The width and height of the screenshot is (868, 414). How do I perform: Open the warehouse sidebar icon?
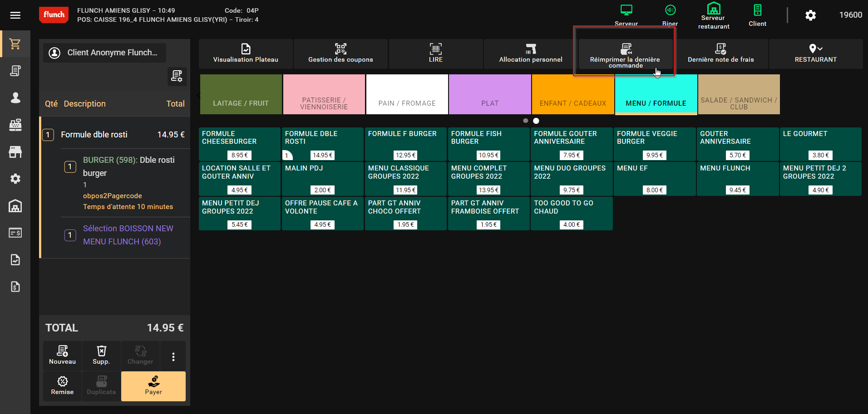[15, 206]
